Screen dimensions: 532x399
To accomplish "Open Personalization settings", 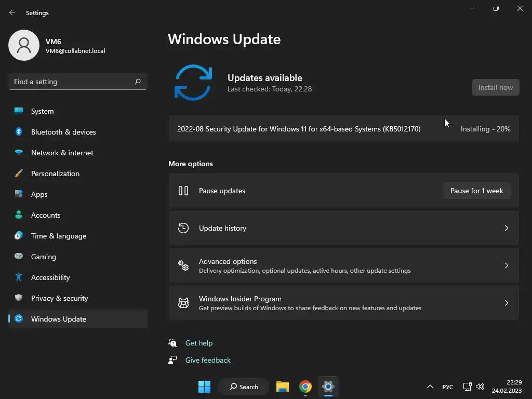I will tap(78, 174).
